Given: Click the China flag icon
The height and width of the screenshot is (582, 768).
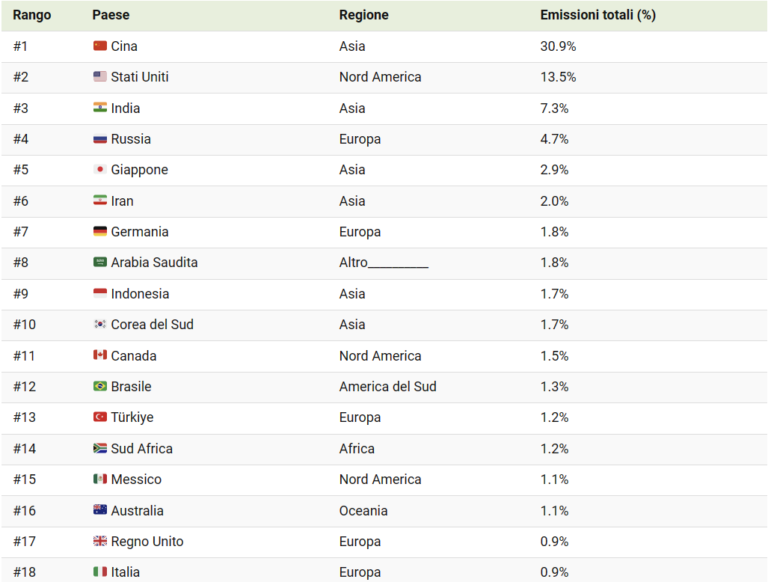Looking at the screenshot, I should point(100,46).
